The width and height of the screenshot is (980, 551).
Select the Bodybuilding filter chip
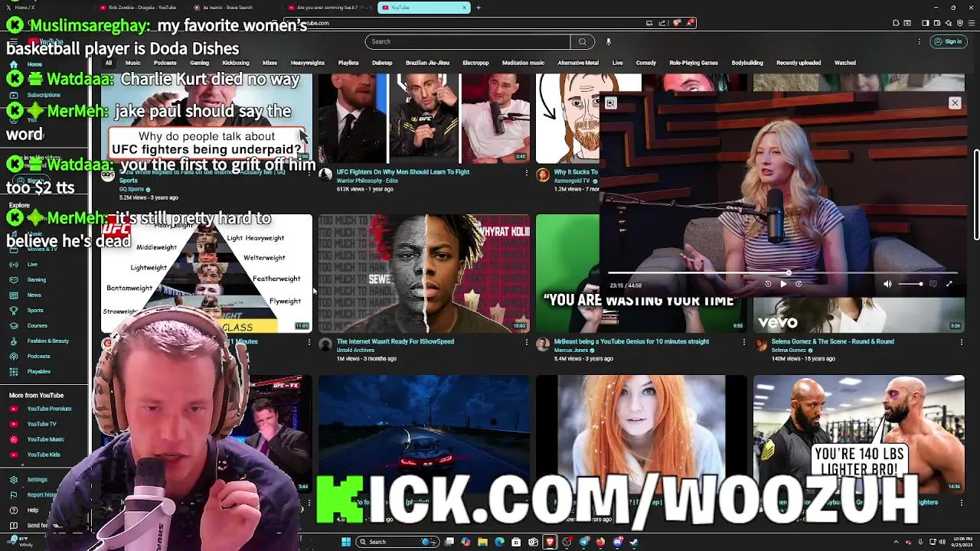pos(747,63)
